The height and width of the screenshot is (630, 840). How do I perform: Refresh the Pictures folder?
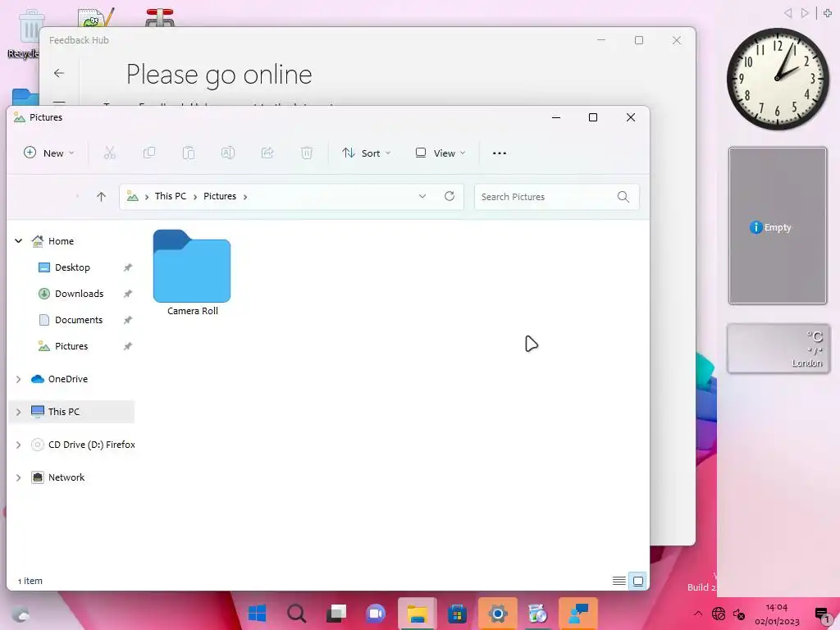tap(450, 196)
